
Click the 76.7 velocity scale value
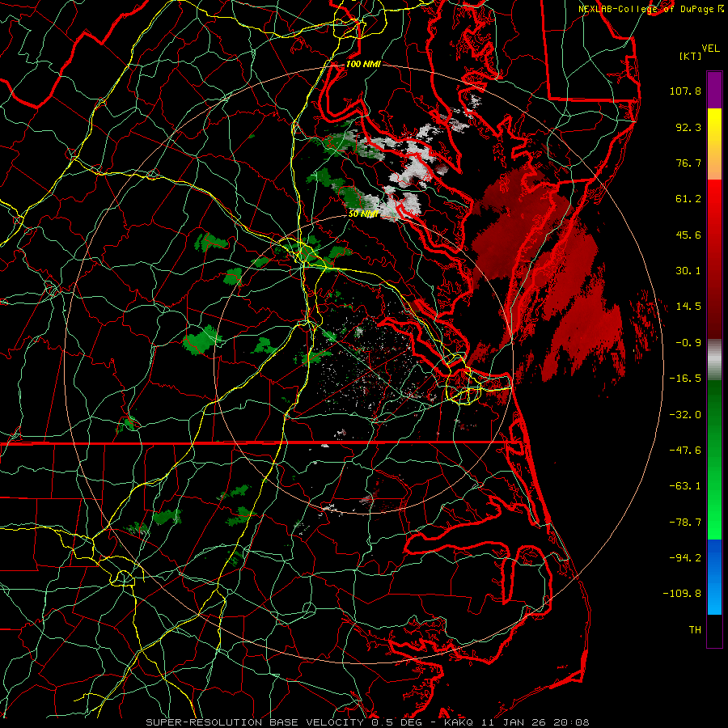pos(688,163)
